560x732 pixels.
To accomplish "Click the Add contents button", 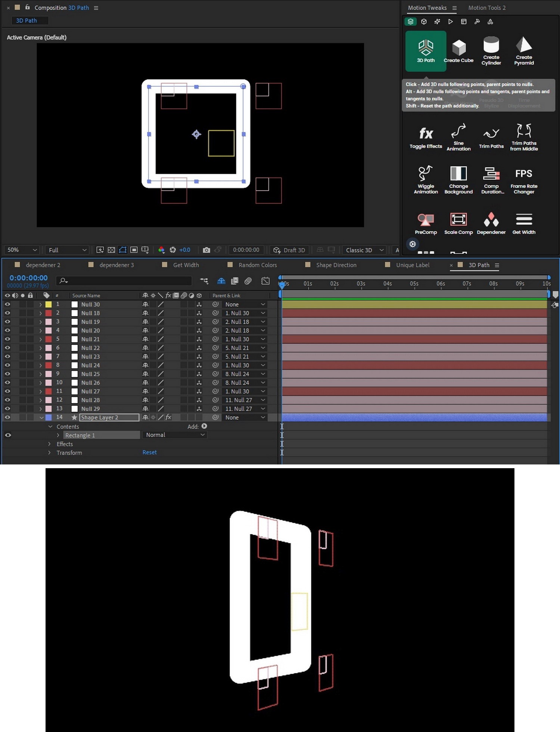I will click(204, 426).
